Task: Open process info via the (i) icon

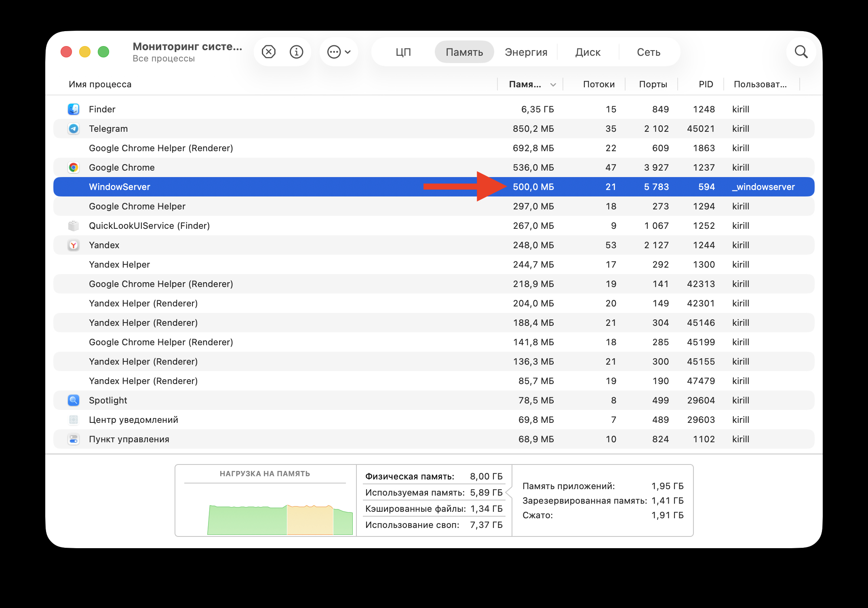Action: pyautogui.click(x=296, y=51)
